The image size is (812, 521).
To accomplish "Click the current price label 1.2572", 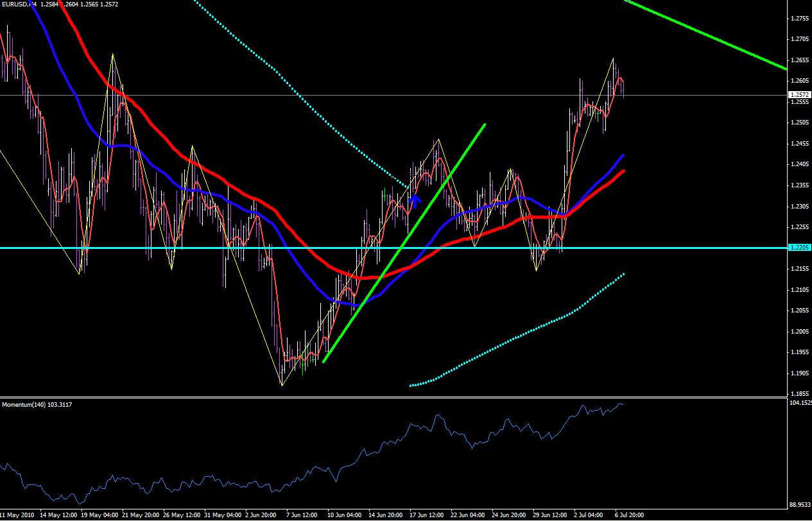I will point(799,95).
